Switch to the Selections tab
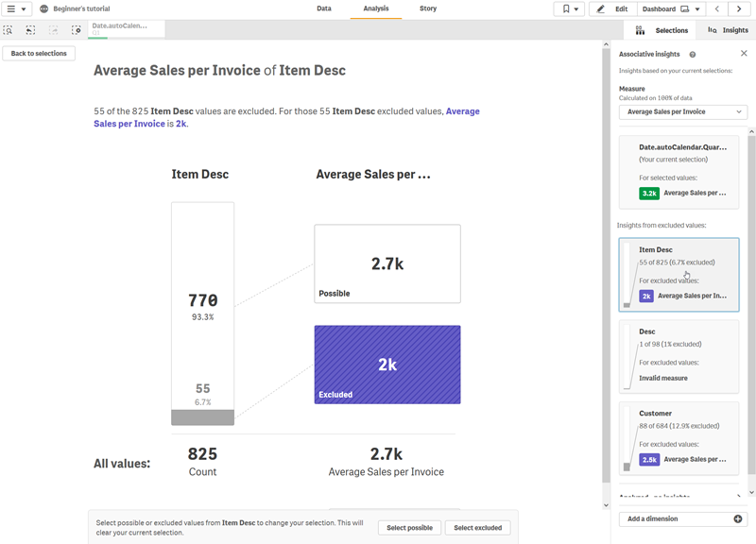This screenshot has width=756, height=544. 666,29
